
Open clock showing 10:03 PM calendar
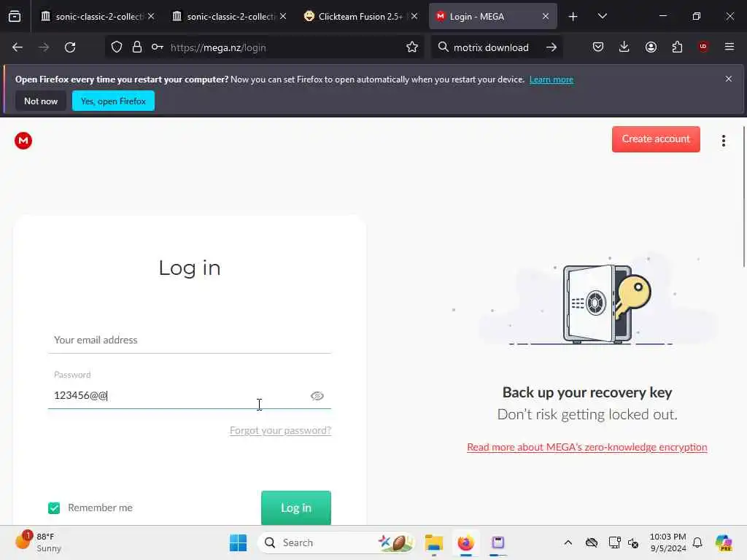pyautogui.click(x=668, y=542)
